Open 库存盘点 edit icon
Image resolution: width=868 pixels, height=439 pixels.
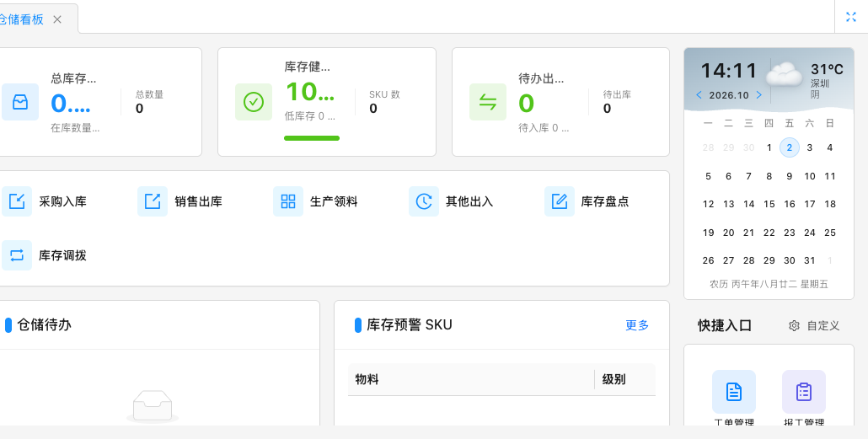(x=559, y=201)
